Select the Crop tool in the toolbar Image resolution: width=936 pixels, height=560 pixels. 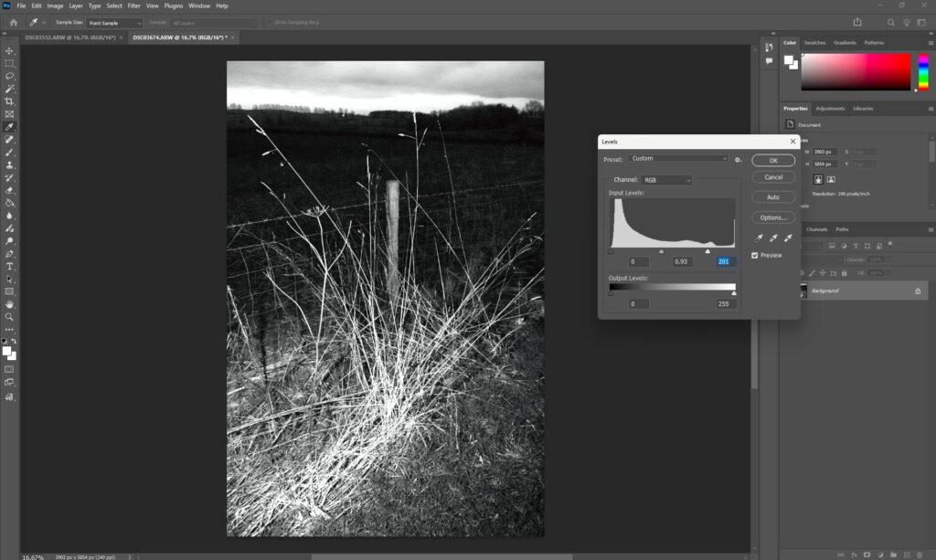(9, 101)
